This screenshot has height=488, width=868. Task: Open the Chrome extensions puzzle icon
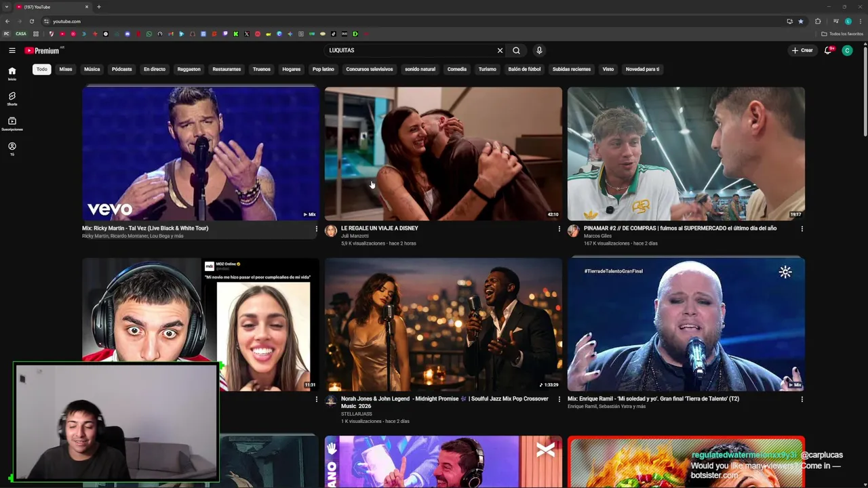818,21
